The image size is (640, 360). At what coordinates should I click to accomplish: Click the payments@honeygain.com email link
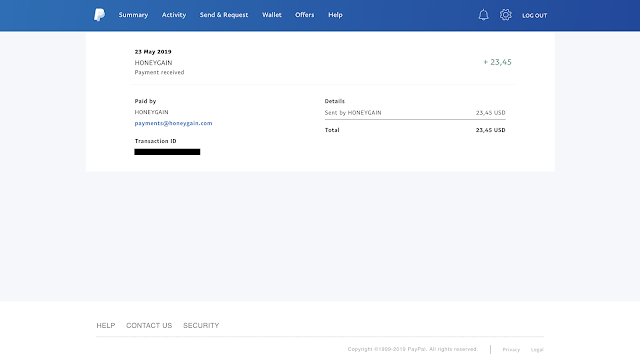tap(173, 123)
